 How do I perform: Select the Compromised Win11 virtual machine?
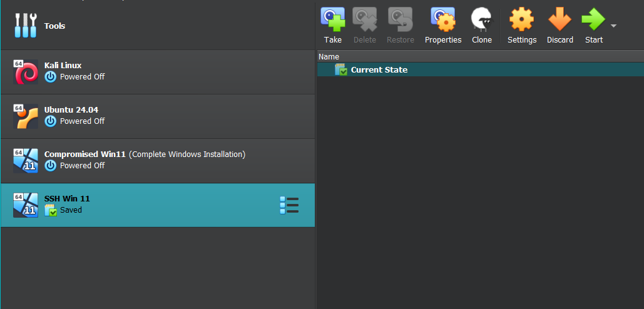(x=158, y=161)
